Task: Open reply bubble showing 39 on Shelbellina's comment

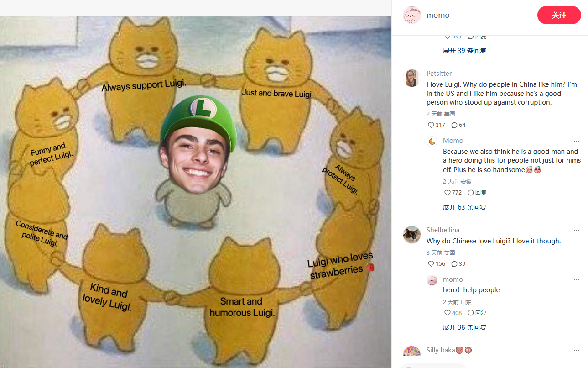Action: [x=458, y=264]
